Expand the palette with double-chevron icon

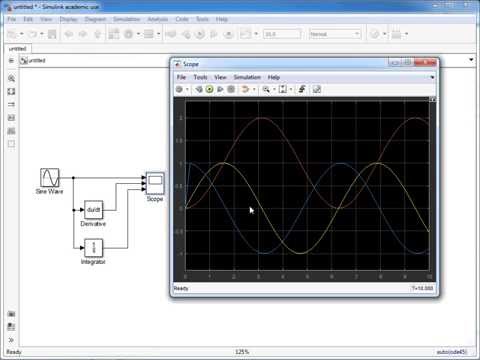(11, 340)
